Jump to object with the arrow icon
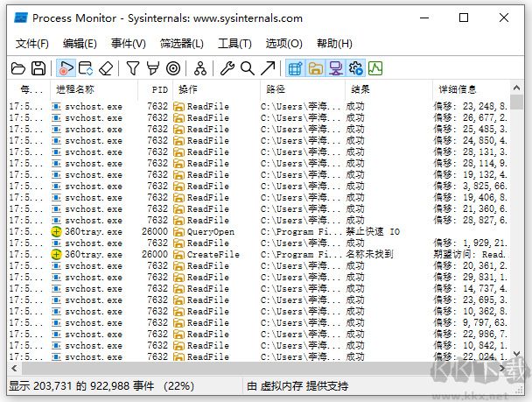The height and width of the screenshot is (402, 532). point(268,68)
